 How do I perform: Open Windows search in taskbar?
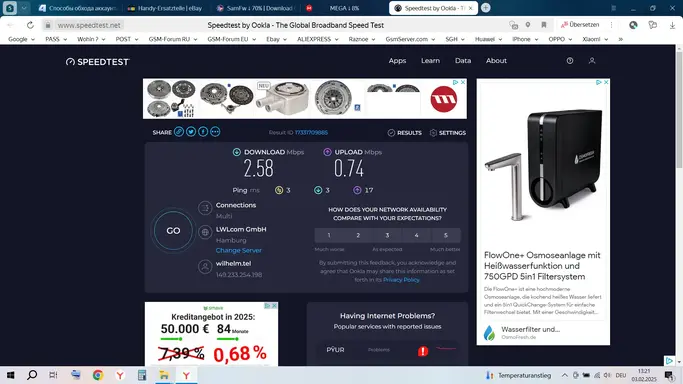tap(32, 375)
